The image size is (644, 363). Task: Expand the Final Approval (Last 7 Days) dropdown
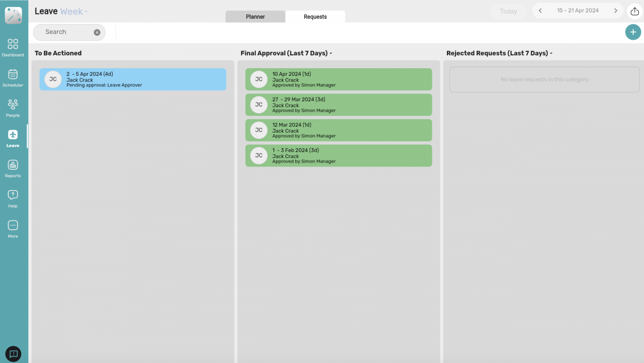click(x=330, y=53)
